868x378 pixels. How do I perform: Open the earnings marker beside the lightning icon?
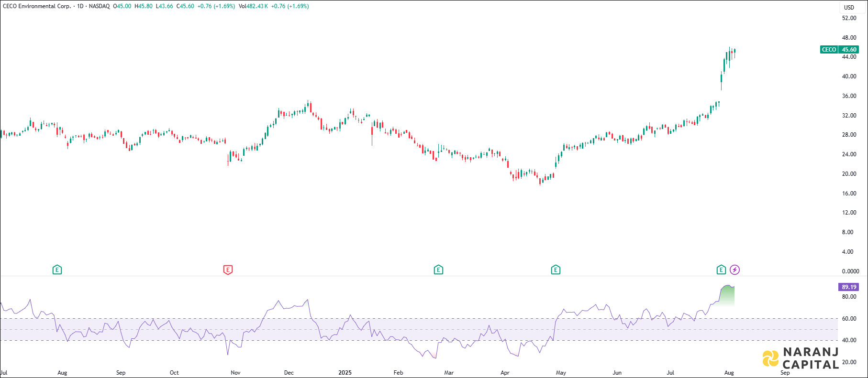pyautogui.click(x=721, y=270)
